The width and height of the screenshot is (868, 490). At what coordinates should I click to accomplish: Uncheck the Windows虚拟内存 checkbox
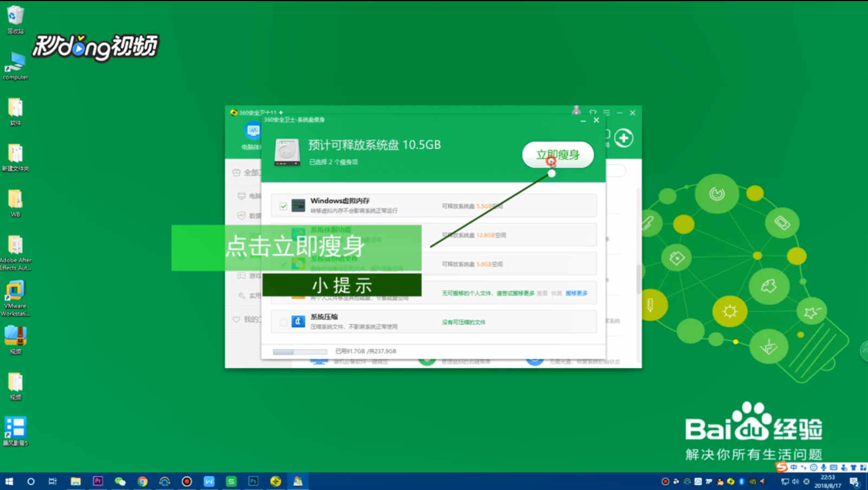point(283,207)
